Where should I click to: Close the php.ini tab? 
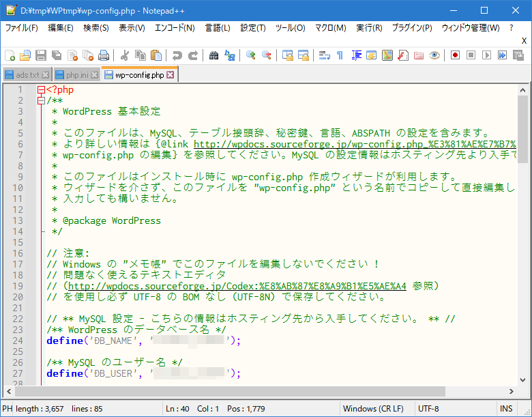(95, 75)
